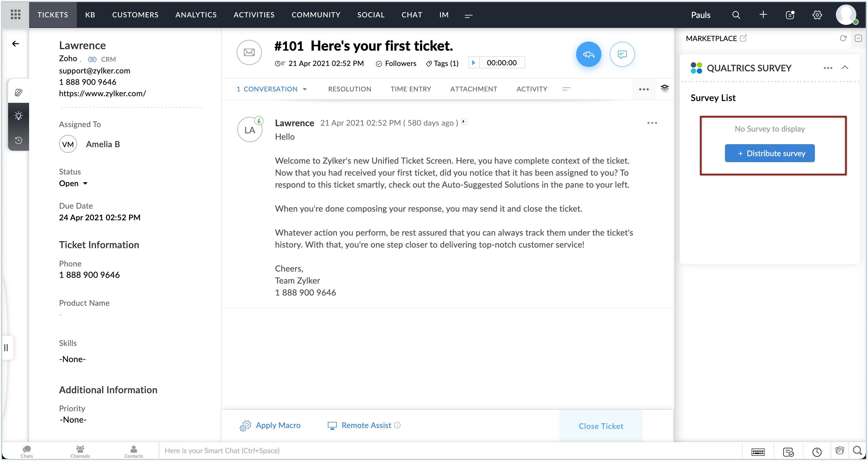Switch to the Resolution tab
868x461 pixels.
tap(349, 89)
